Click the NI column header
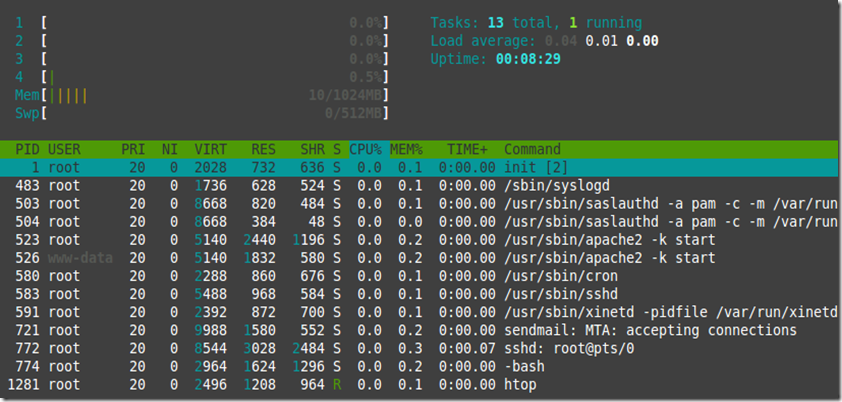The image size is (842, 402). [170, 149]
